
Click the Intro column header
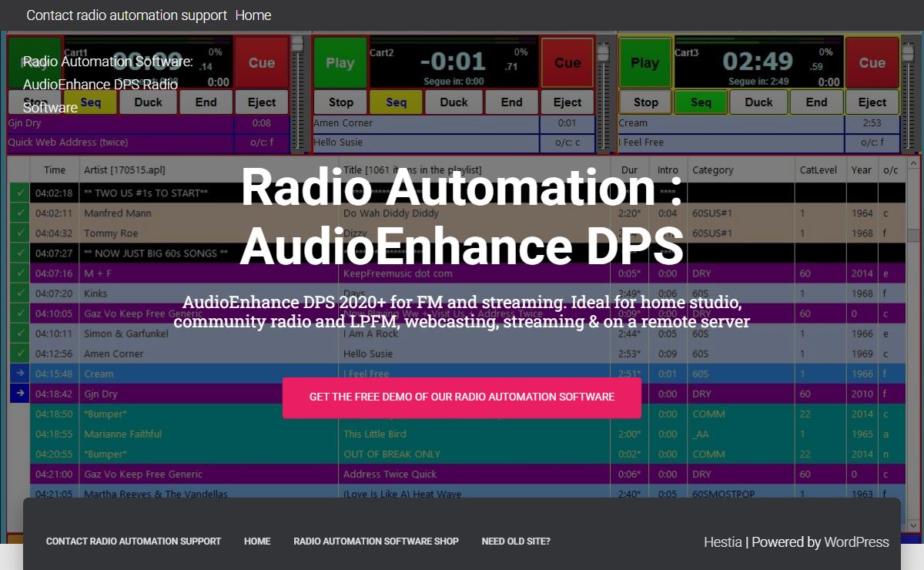click(668, 170)
